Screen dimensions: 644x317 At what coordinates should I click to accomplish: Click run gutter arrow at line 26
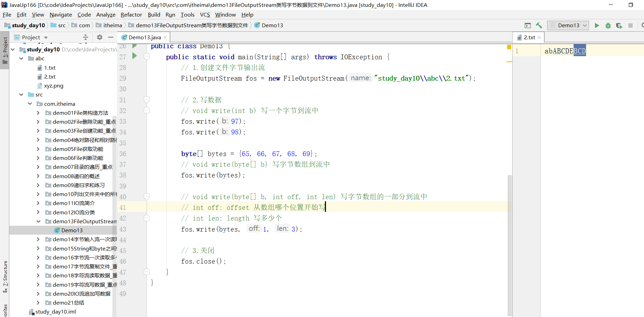pyautogui.click(x=135, y=46)
